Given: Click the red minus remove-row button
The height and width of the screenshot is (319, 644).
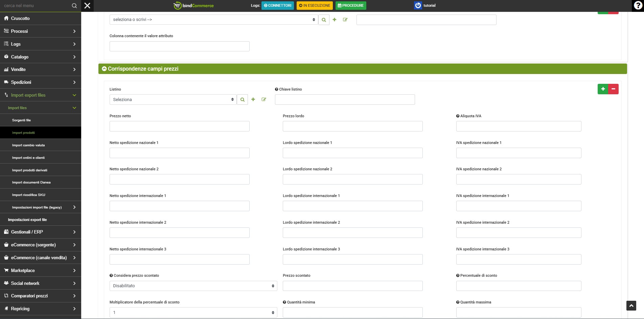Looking at the screenshot, I should (613, 89).
